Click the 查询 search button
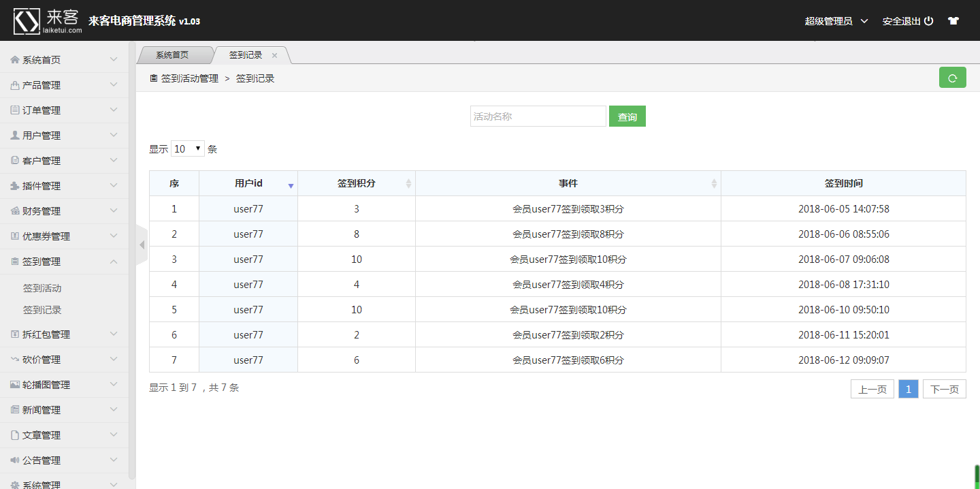This screenshot has width=980, height=489. (627, 116)
